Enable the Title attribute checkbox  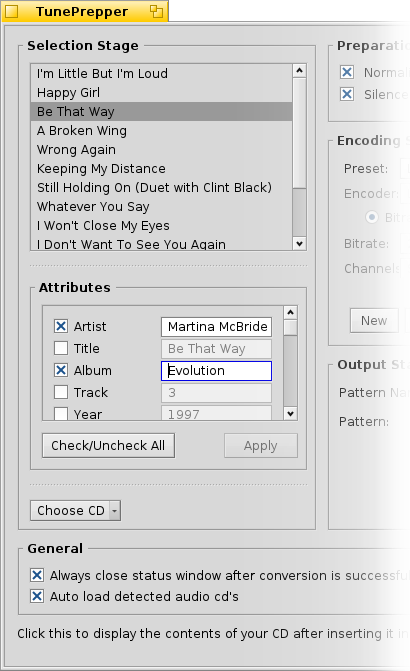pos(61,348)
